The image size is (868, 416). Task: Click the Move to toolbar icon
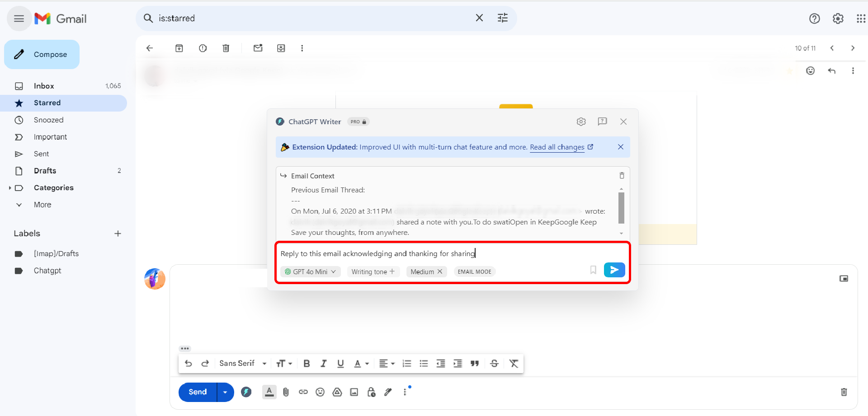click(x=281, y=48)
